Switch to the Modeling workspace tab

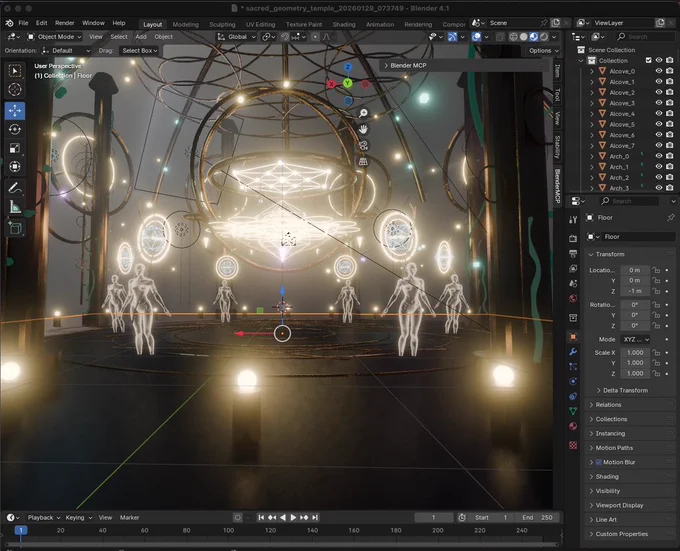coord(185,24)
